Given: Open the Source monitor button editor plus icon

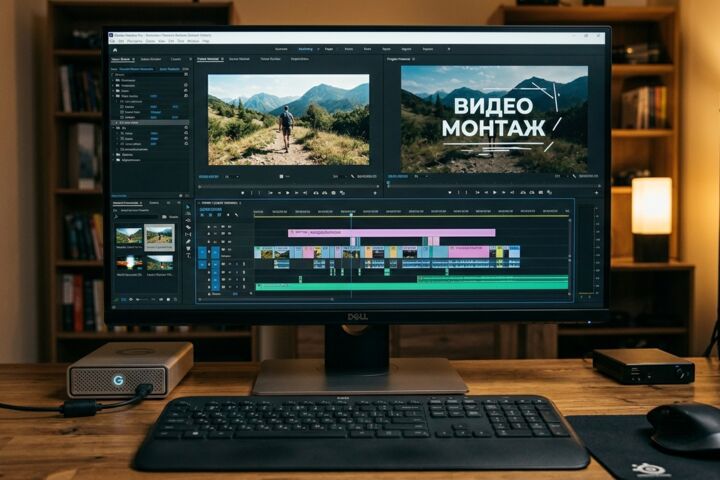Looking at the screenshot, I should [375, 193].
